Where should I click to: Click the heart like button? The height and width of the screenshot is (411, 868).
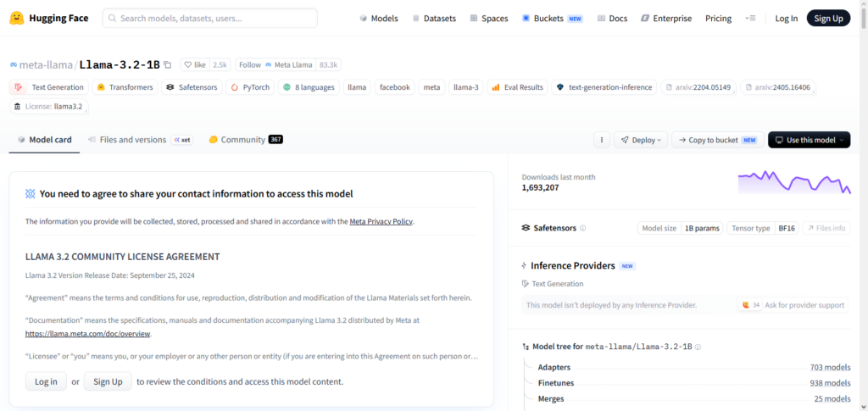pos(195,64)
